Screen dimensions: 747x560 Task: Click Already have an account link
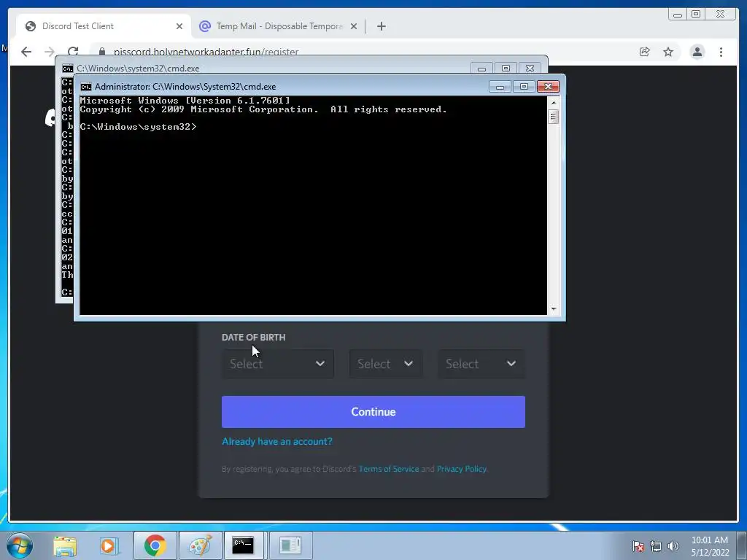(276, 441)
